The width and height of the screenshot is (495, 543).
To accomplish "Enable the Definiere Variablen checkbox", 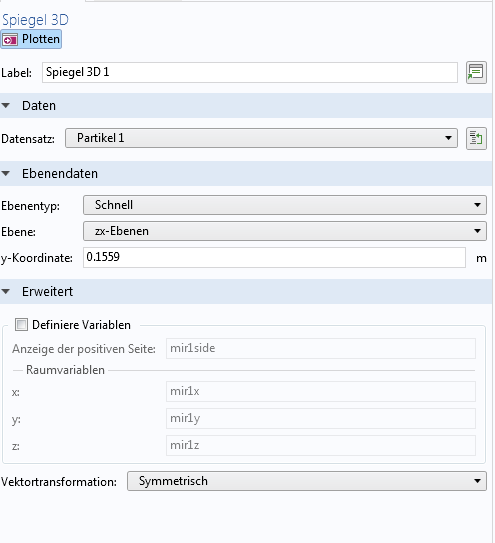I will coord(21,325).
